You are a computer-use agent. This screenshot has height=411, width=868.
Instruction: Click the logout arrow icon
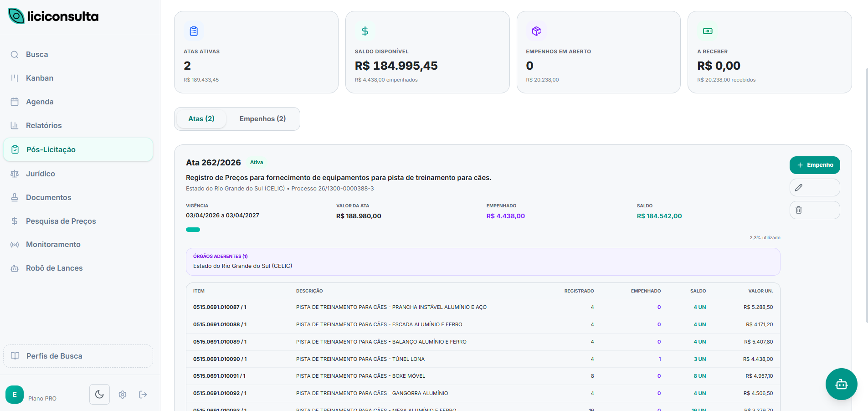coord(143,395)
